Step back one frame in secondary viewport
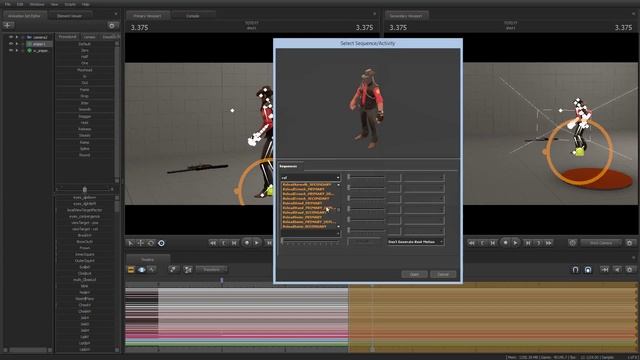The height and width of the screenshot is (360, 640). click(x=493, y=243)
